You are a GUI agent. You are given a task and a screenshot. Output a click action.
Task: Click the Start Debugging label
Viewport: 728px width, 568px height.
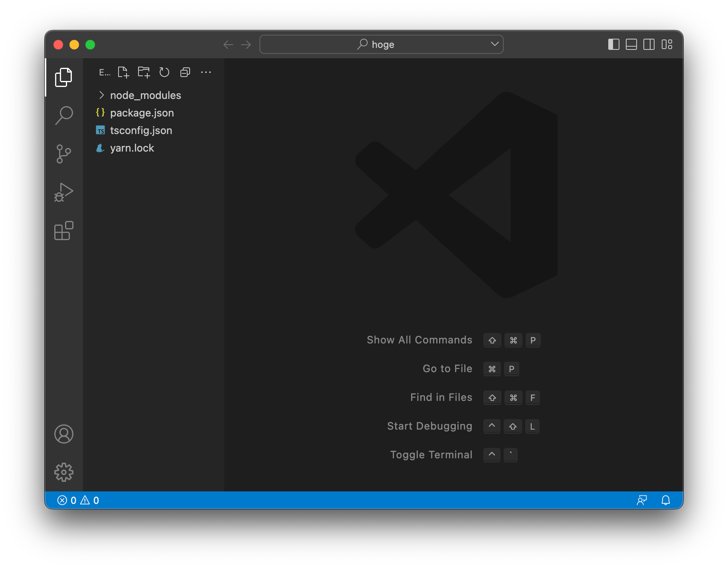pos(430,426)
